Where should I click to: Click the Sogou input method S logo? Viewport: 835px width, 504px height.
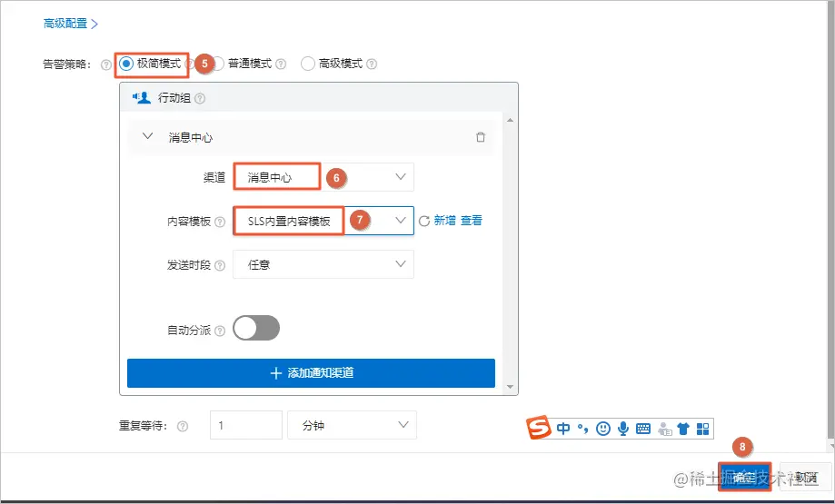(539, 427)
